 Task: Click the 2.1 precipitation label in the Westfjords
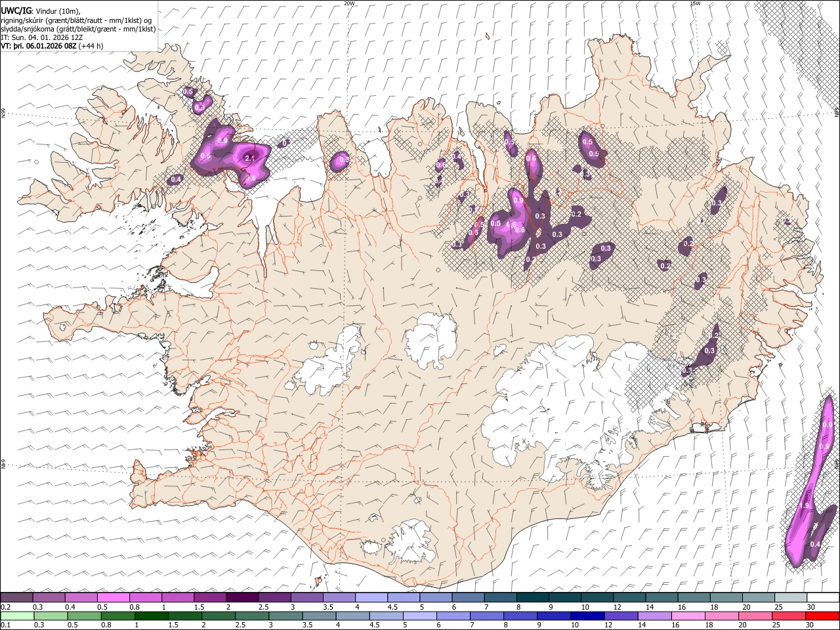click(249, 158)
